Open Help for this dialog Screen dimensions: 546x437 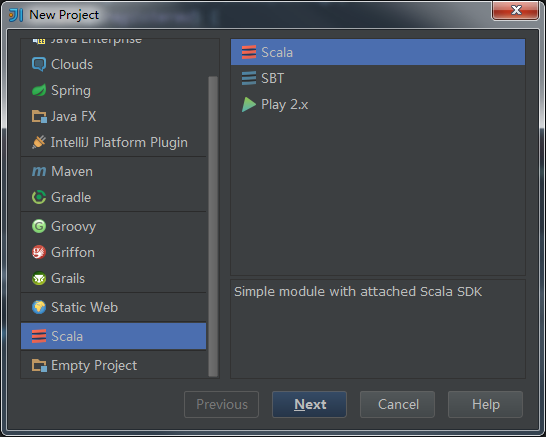pyautogui.click(x=485, y=404)
